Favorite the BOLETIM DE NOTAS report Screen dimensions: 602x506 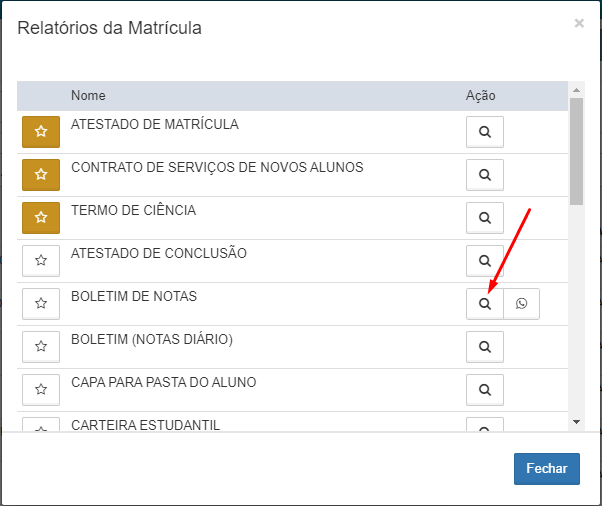pyautogui.click(x=41, y=304)
